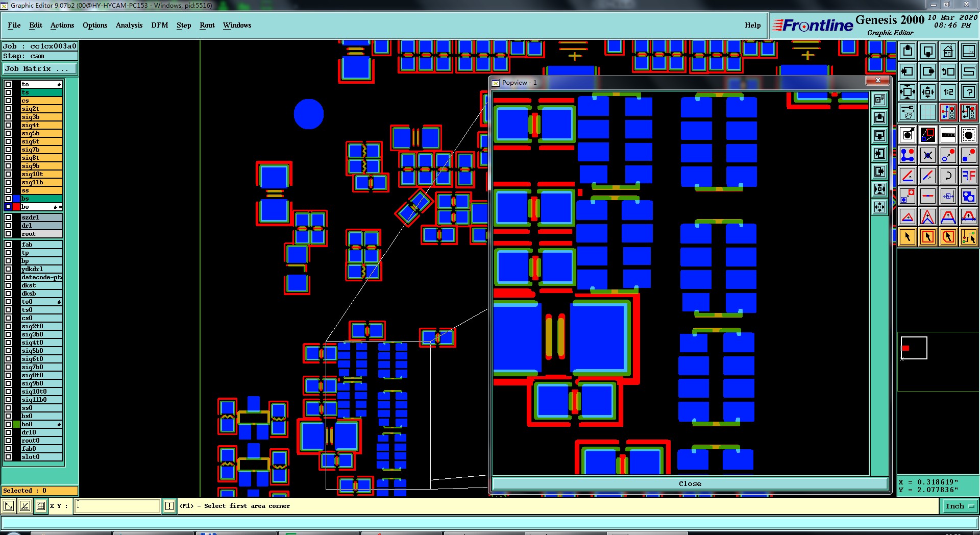Click the question mark help icon
Viewport: 980px width, 535px height.
coord(968,92)
